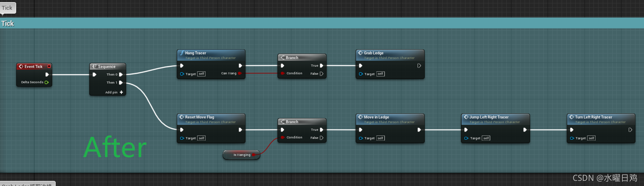This screenshot has width=644, height=186.
Task: Click Condition pin of Branch after Hang Tracer
Action: pyautogui.click(x=282, y=73)
